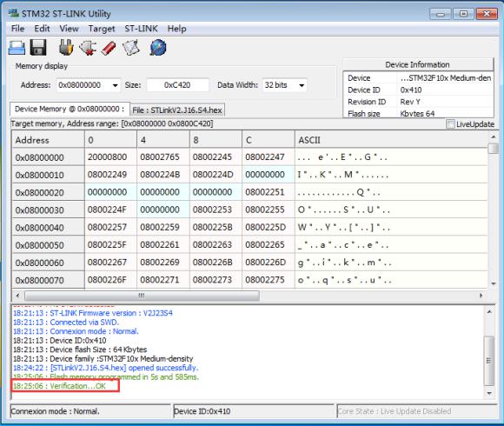The height and width of the screenshot is (426, 504).
Task: Click log line ST-LINK Firmware version V2J23S4
Action: [93, 313]
